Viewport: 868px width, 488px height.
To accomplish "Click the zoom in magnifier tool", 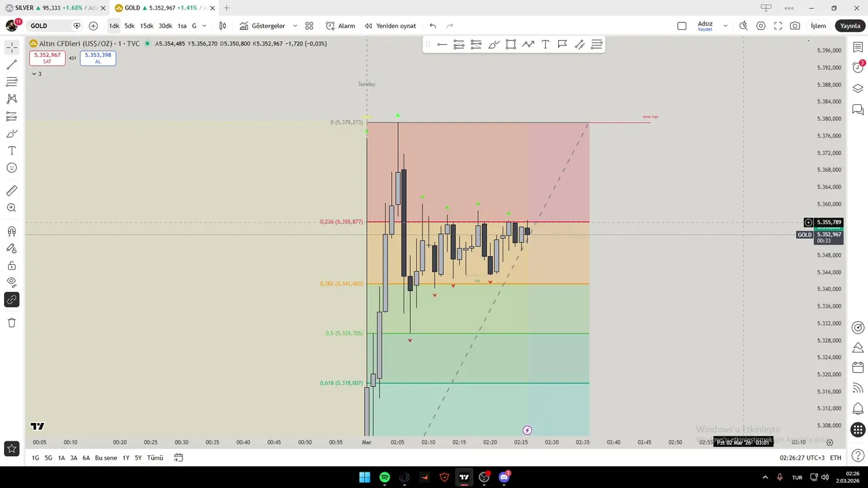I will (12, 208).
